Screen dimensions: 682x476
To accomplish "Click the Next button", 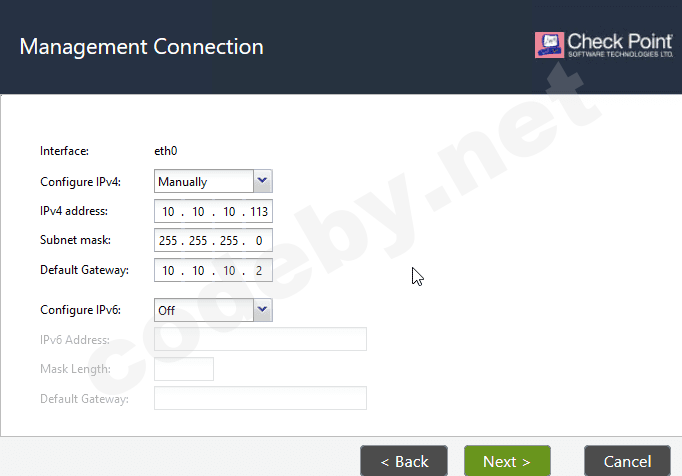I will tap(507, 461).
